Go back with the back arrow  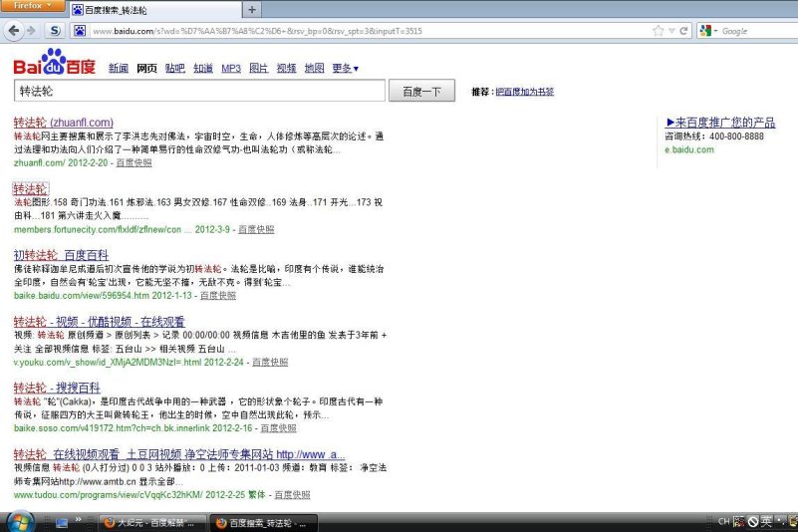click(x=14, y=31)
